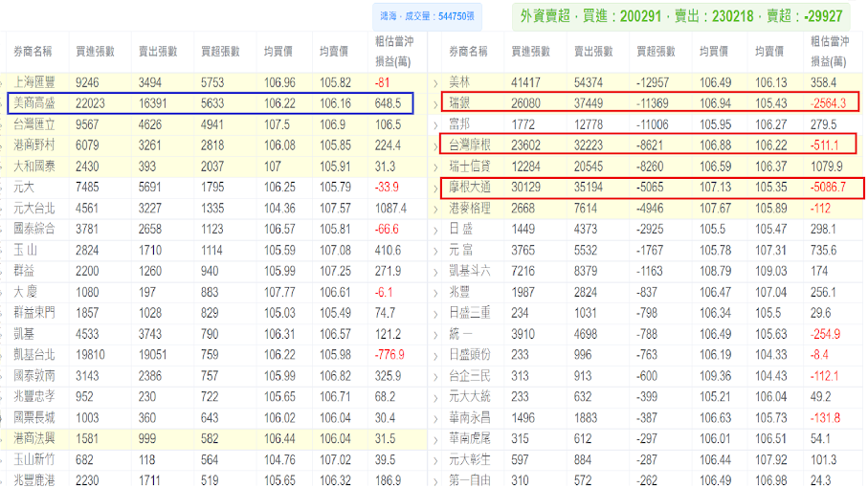Expand the 元富 row chevron
The width and height of the screenshot is (868, 488).
pyautogui.click(x=435, y=252)
